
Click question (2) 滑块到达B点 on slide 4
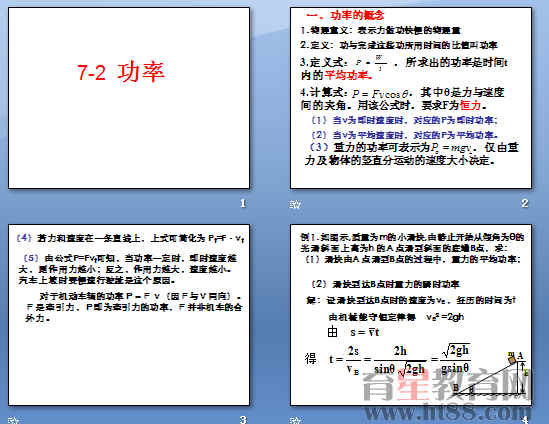point(385,284)
